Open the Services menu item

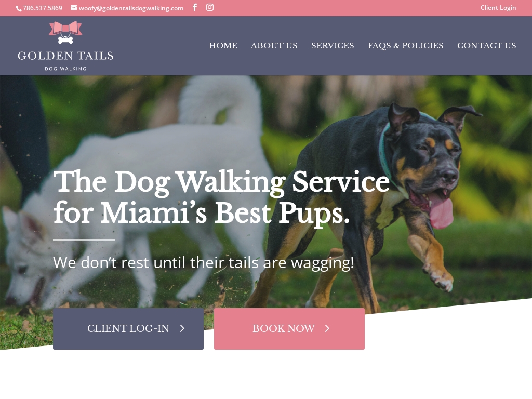(x=332, y=46)
